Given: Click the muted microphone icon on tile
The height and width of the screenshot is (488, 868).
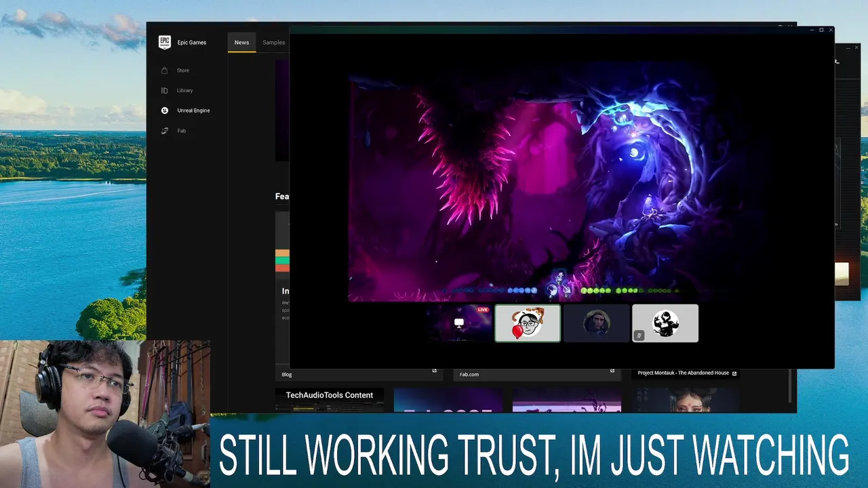Looking at the screenshot, I should click(x=639, y=335).
